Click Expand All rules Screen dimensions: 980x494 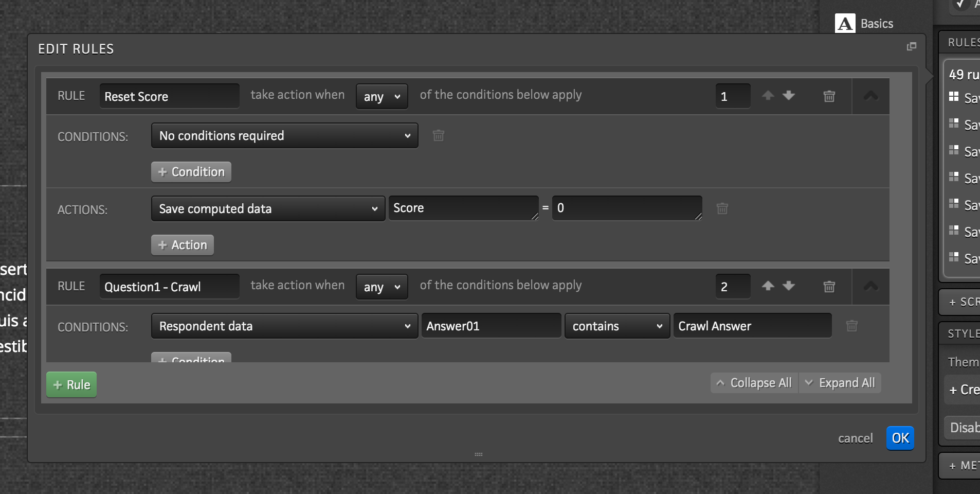840,383
